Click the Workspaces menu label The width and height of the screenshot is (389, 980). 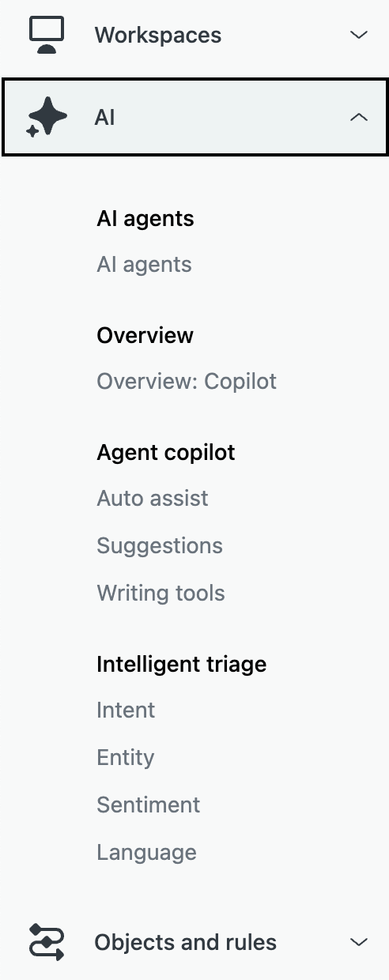(x=158, y=36)
